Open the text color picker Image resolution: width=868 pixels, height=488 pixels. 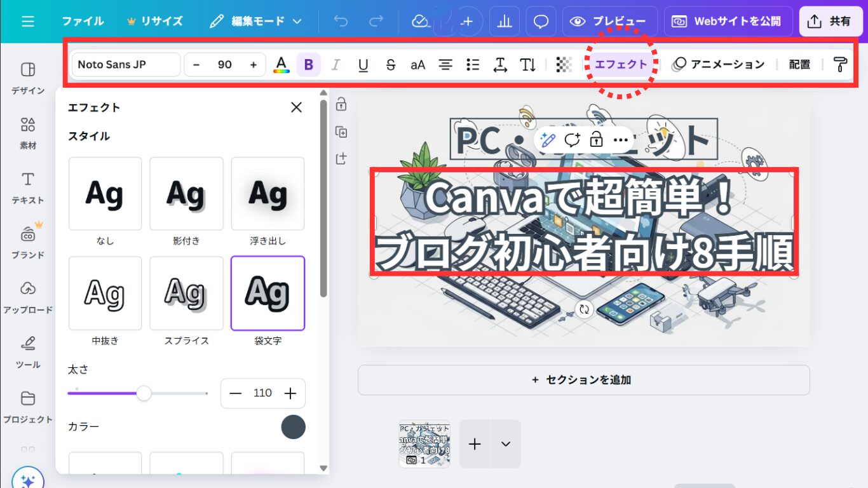[281, 65]
